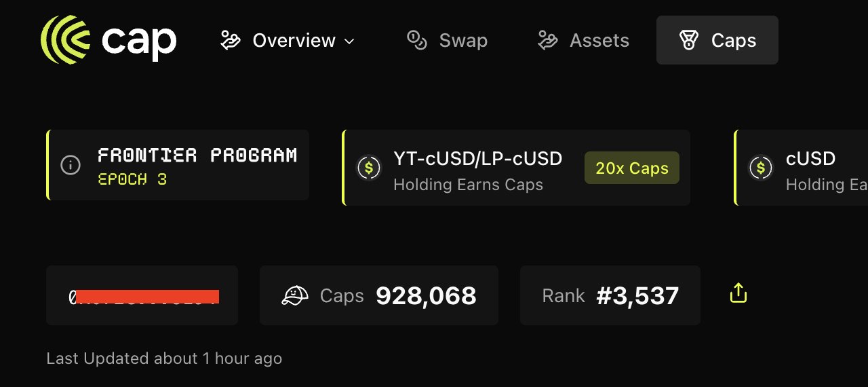868x387 pixels.
Task: Click the 20x Caps badge
Action: [631, 168]
